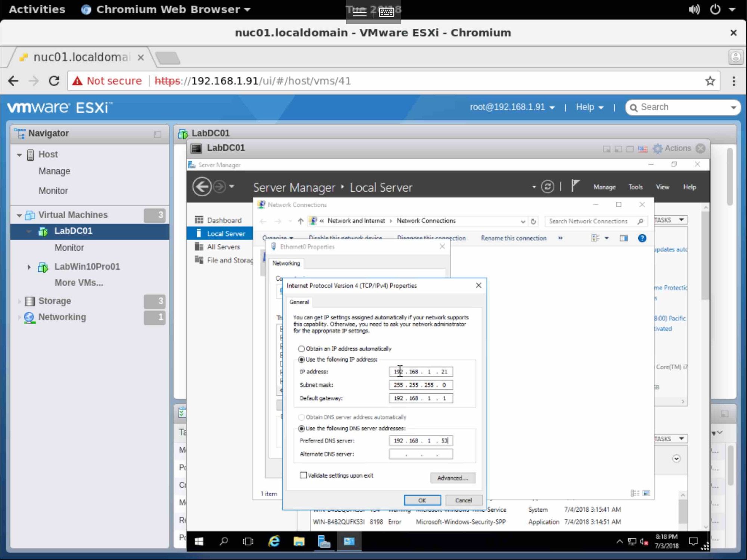Switch to Server Manager taskbar icon

coord(324,541)
